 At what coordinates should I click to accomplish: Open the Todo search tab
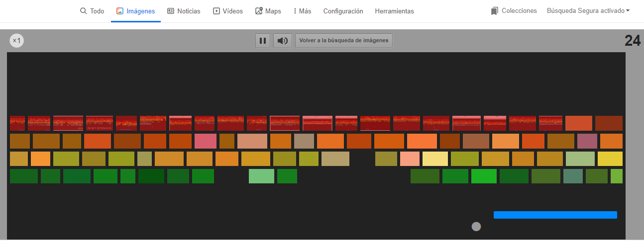coord(92,11)
